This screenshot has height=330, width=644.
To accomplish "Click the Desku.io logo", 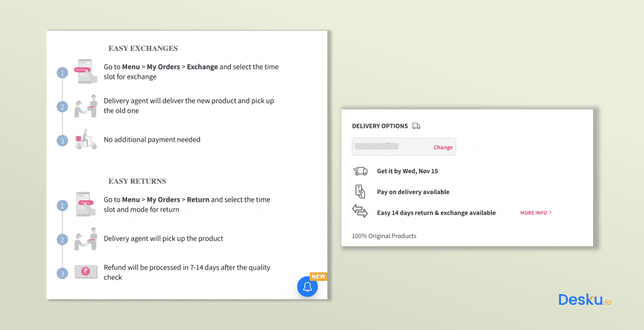I will tap(584, 300).
